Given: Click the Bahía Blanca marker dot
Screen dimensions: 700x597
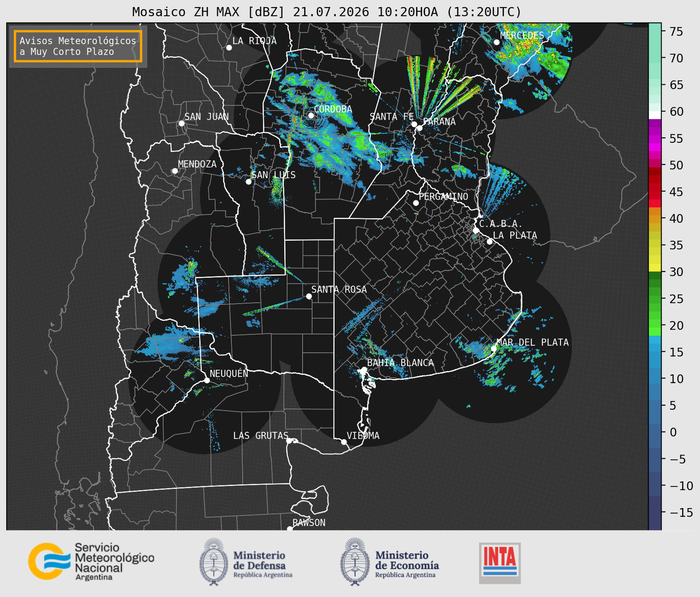Looking at the screenshot, I should tap(364, 369).
